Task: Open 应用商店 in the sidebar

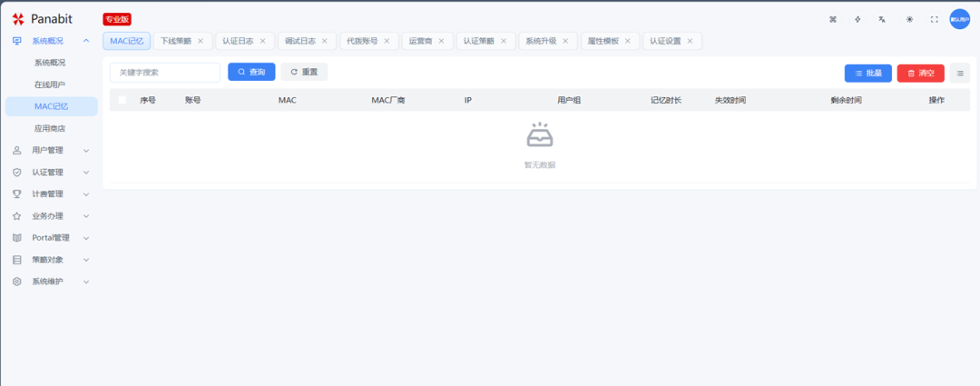Action: point(51,128)
